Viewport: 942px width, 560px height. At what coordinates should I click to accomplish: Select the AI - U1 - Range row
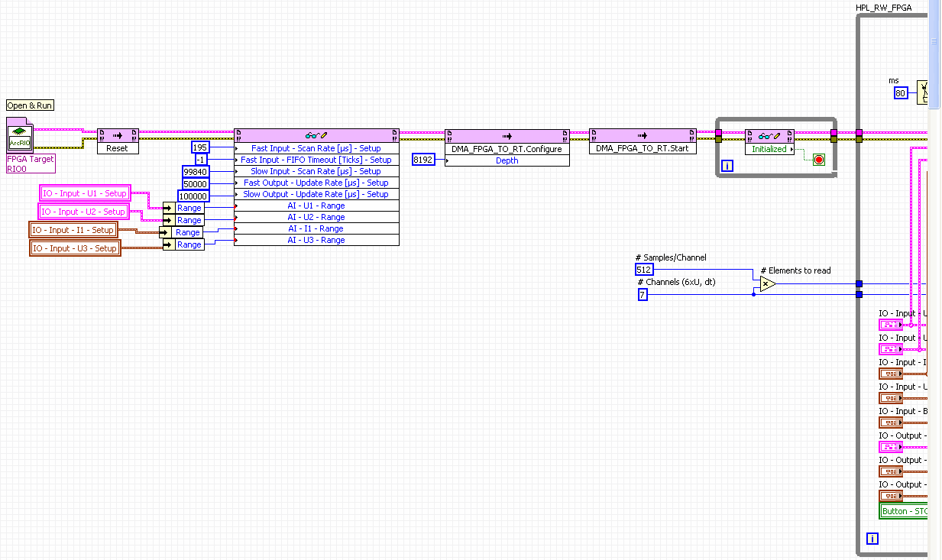pos(316,206)
